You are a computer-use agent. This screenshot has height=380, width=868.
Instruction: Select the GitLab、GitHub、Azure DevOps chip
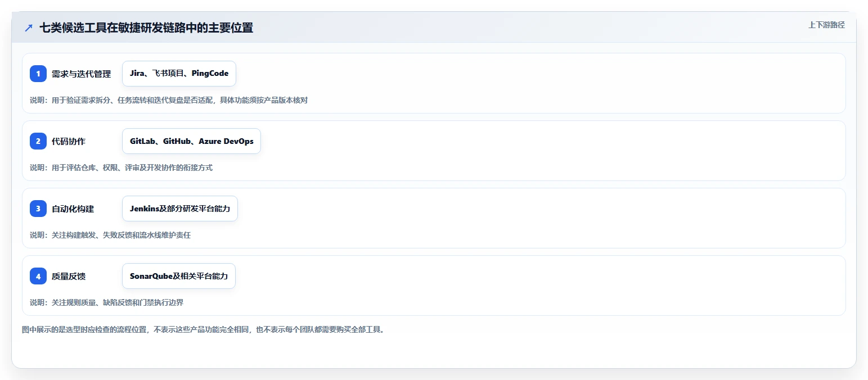[x=191, y=141]
